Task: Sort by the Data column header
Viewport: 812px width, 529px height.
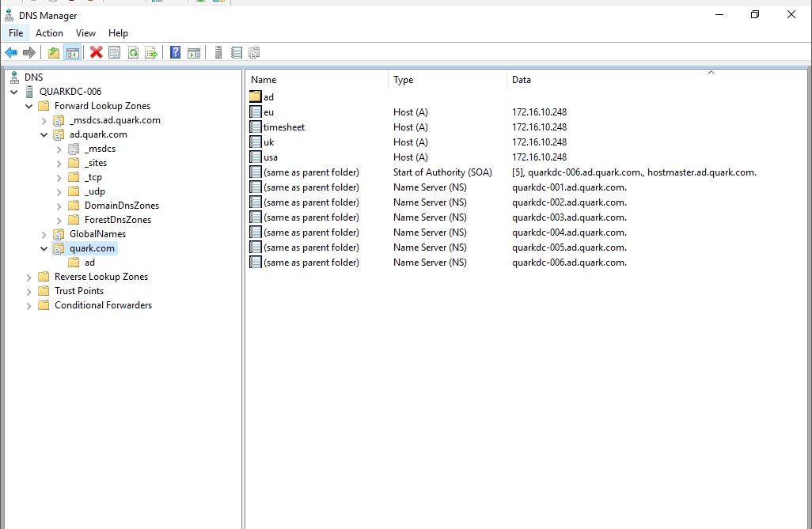Action: (x=657, y=80)
